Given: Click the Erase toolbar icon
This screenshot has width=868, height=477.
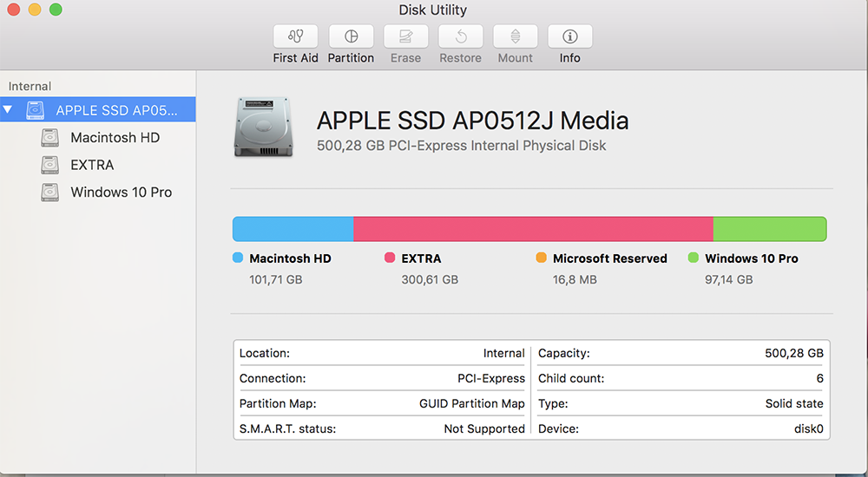Looking at the screenshot, I should click(x=405, y=36).
